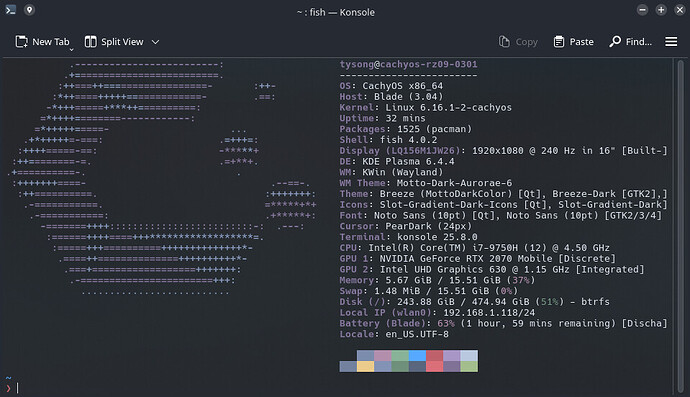Screen dimensions: 690x397
Task: Click the Split View button
Action: [x=114, y=42]
